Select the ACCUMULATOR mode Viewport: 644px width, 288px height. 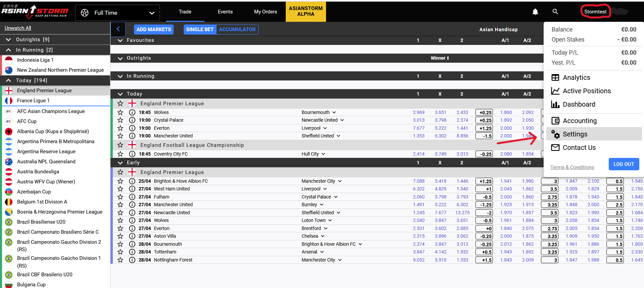point(237,30)
